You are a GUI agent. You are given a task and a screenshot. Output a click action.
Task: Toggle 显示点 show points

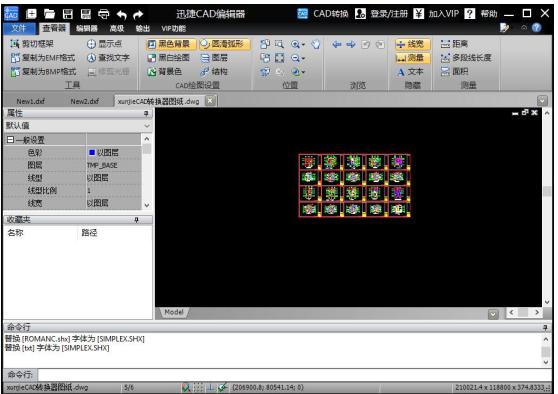(105, 44)
